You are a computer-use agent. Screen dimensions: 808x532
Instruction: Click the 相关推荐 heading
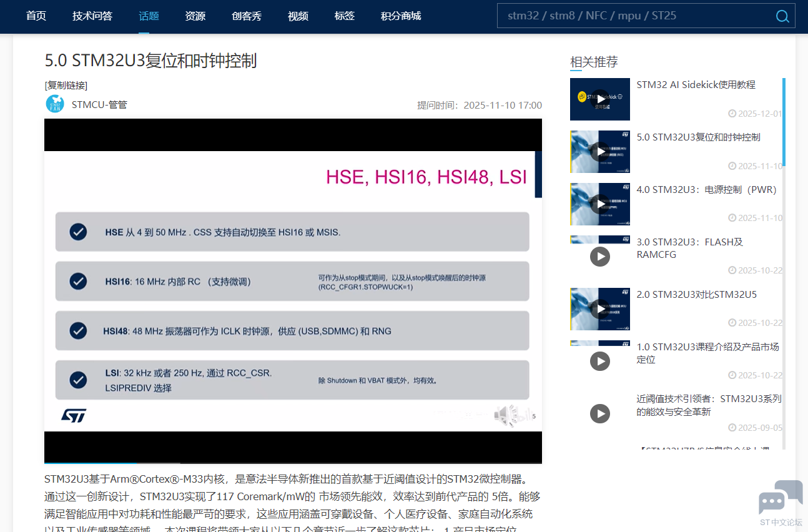click(594, 62)
